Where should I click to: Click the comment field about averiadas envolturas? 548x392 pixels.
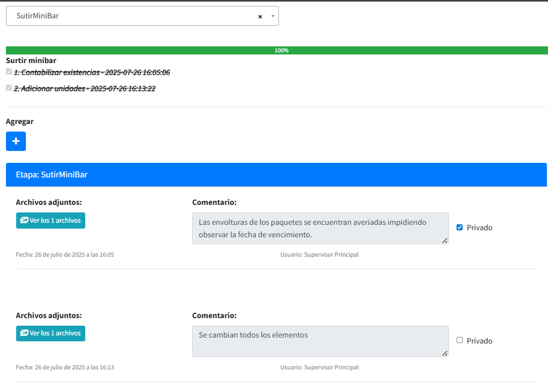click(x=320, y=228)
